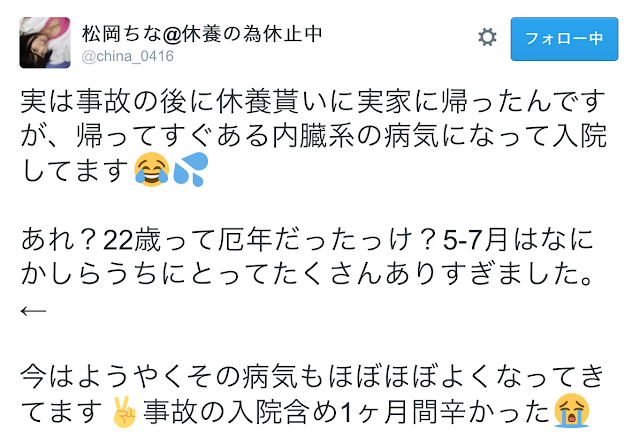Screen dimensions: 640x436
Task: Click the フォロー中 follow button
Action: (x=564, y=39)
